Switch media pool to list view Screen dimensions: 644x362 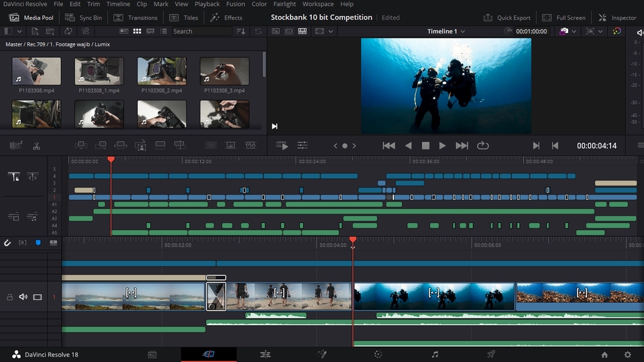click(x=164, y=32)
